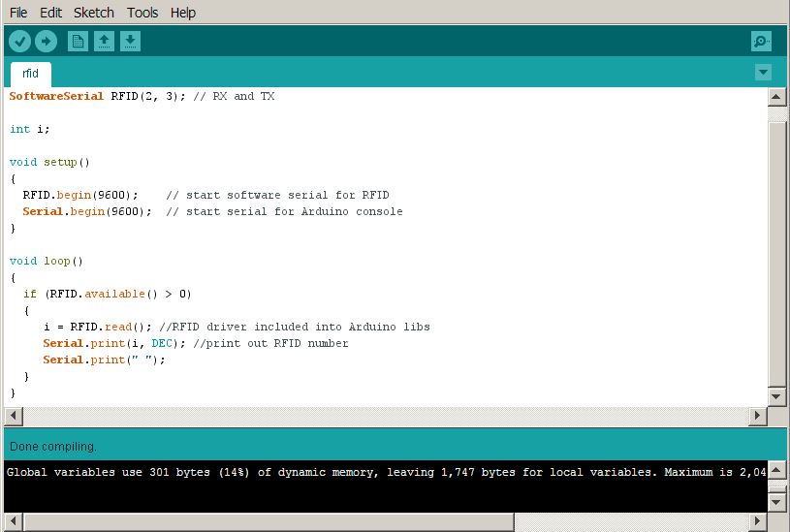Viewport: 790px width, 532px height.
Task: Click the 'Done compiling.' status message
Action: pos(53,447)
